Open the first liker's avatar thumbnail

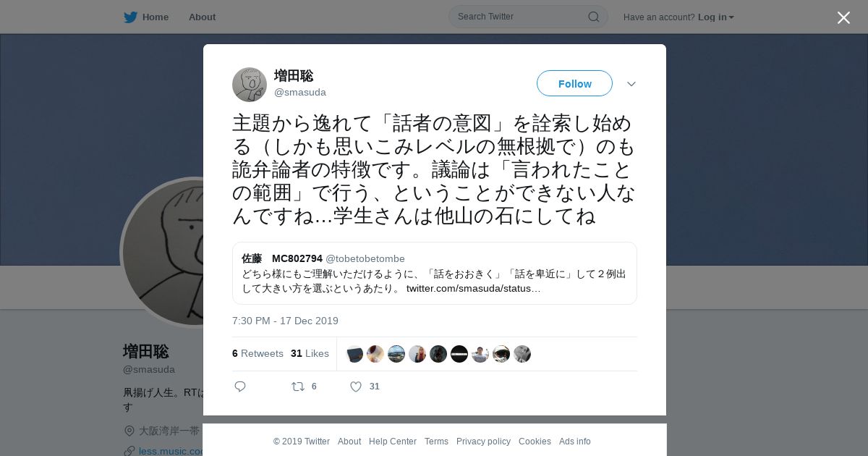coord(354,354)
